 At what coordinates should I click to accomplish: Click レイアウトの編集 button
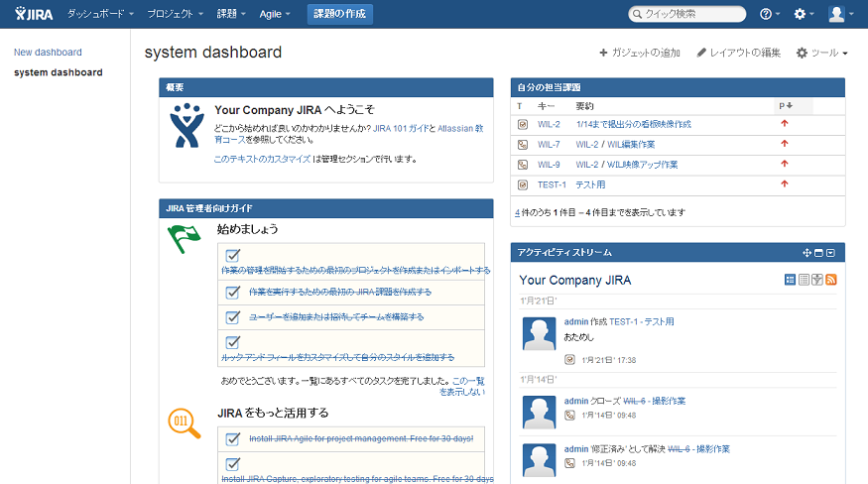[738, 53]
